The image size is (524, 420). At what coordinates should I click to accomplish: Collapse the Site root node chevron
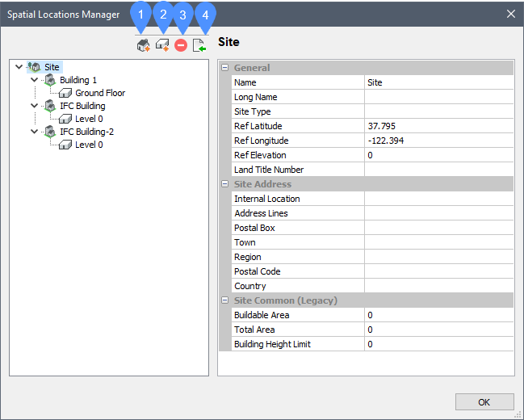pos(19,67)
